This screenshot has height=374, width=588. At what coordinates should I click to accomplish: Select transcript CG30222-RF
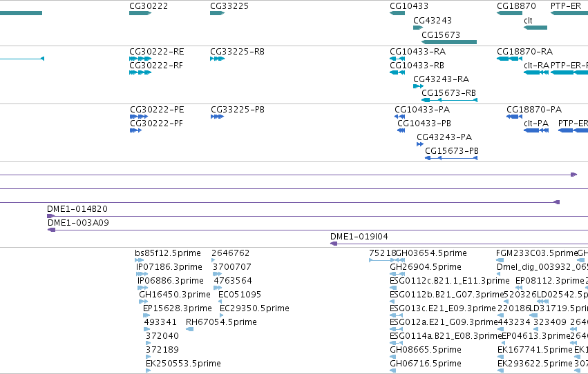140,72
